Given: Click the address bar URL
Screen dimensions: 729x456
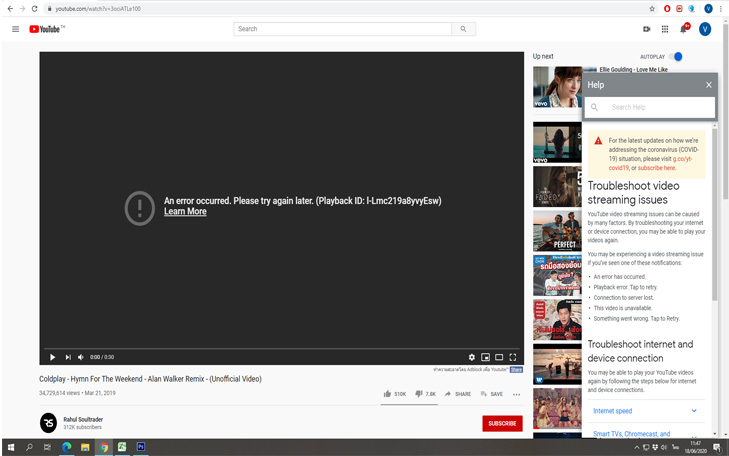Looking at the screenshot, I should 98,8.
